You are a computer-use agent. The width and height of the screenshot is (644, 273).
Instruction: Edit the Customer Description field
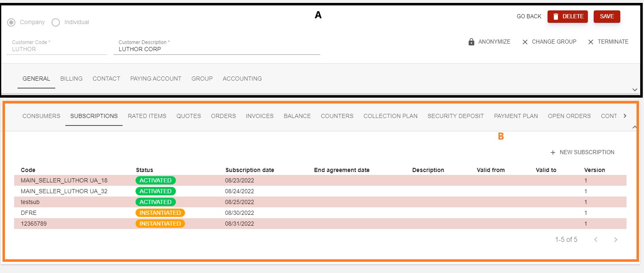click(217, 49)
